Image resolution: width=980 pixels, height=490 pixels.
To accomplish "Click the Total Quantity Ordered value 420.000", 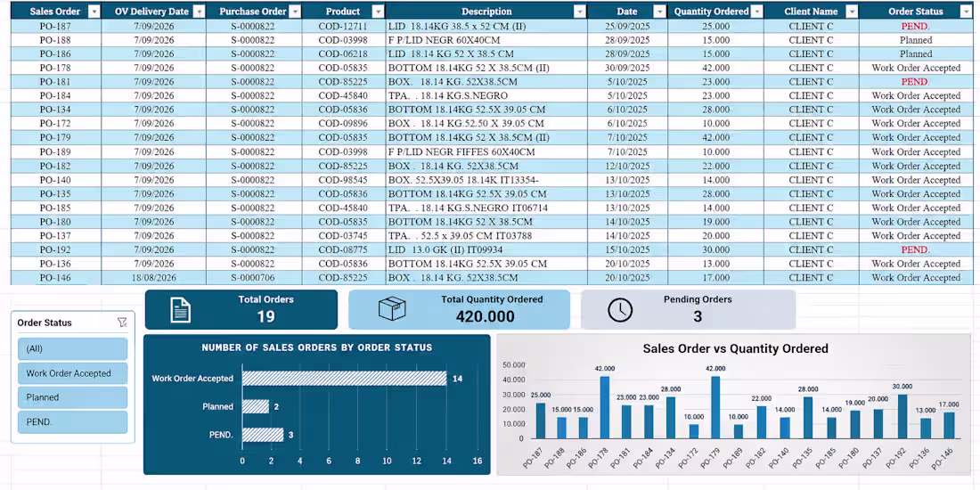I will [485, 316].
